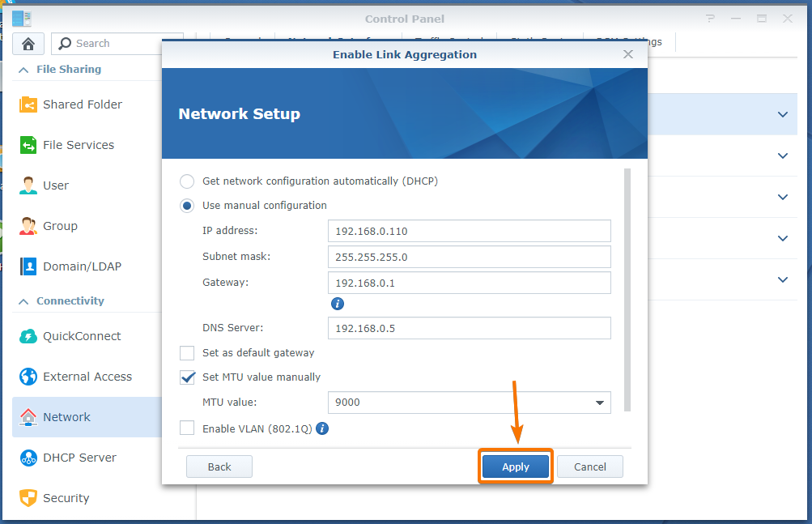Viewport: 812px width, 524px height.
Task: Open QuickConnect icon in sidebar
Action: pyautogui.click(x=28, y=336)
